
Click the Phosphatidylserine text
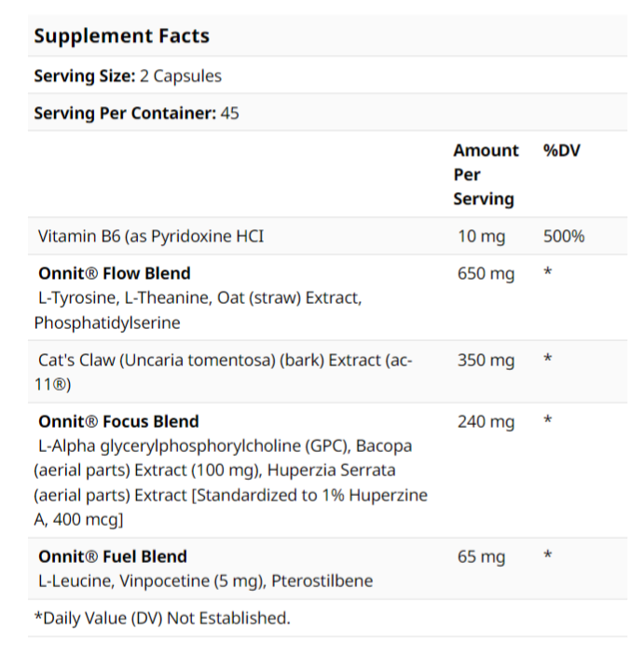click(107, 322)
